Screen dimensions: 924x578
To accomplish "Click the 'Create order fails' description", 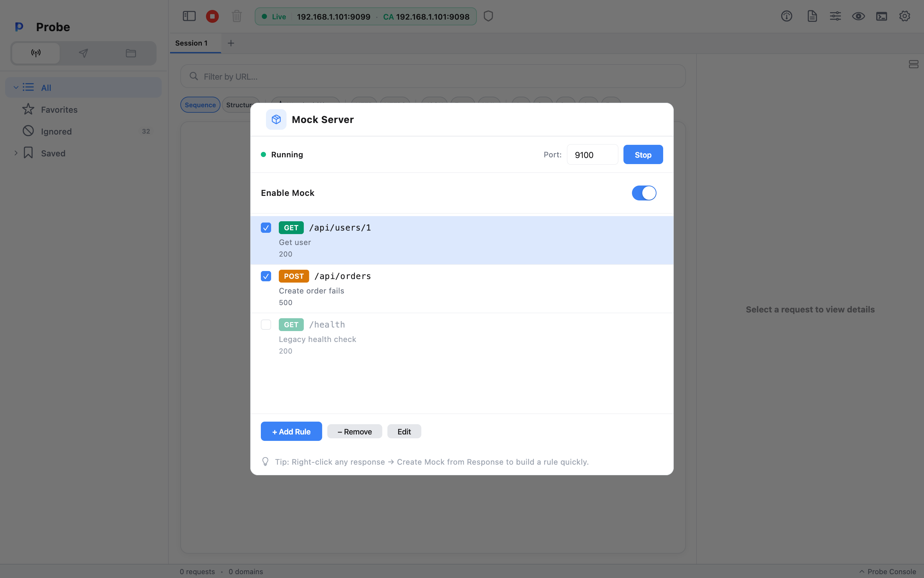I will tap(311, 291).
